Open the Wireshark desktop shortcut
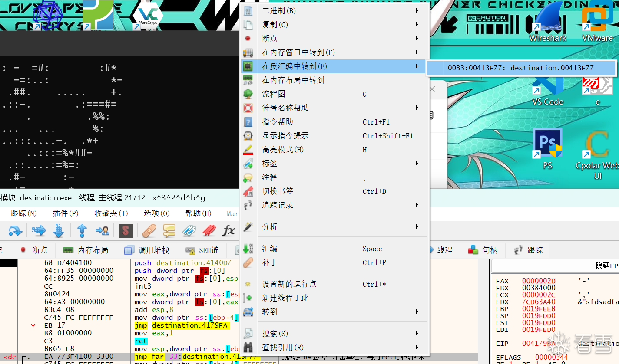Viewport: 619px width, 364px height. point(548,22)
